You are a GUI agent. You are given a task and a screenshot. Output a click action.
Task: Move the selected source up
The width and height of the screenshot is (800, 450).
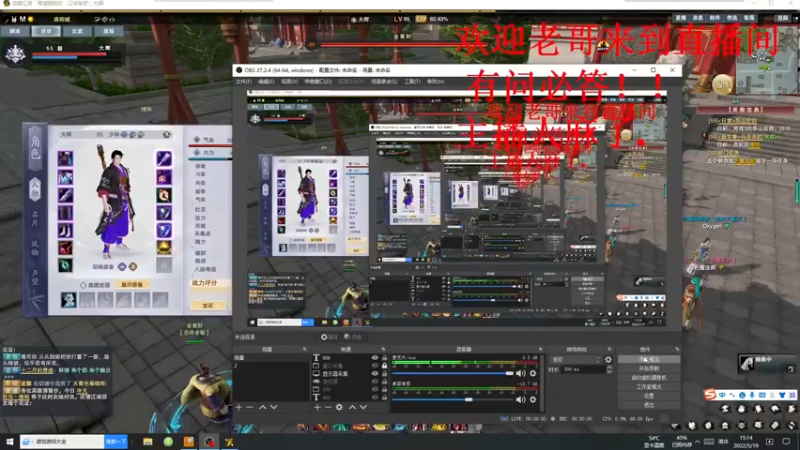[353, 407]
